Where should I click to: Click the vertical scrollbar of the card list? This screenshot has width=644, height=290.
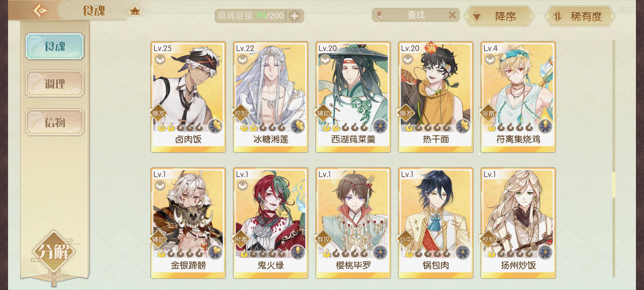point(613,159)
